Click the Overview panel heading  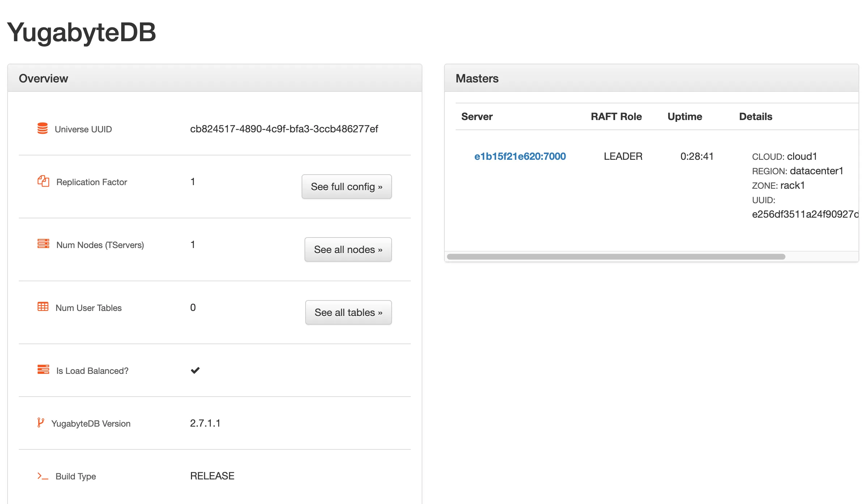coord(43,78)
